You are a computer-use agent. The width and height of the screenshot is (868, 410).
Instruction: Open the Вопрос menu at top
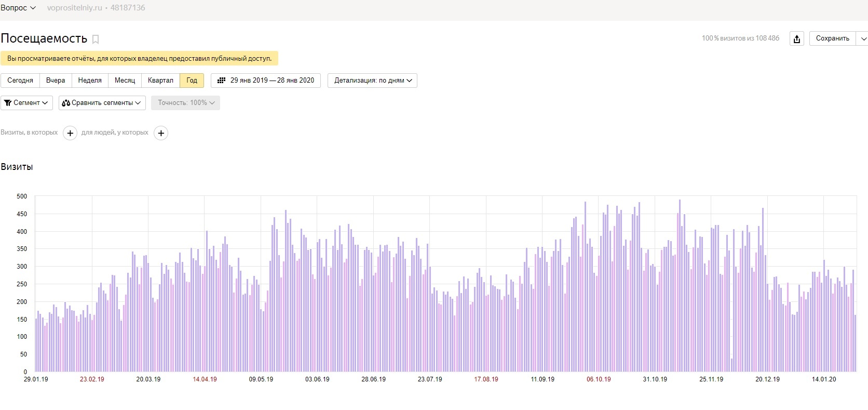pyautogui.click(x=18, y=8)
